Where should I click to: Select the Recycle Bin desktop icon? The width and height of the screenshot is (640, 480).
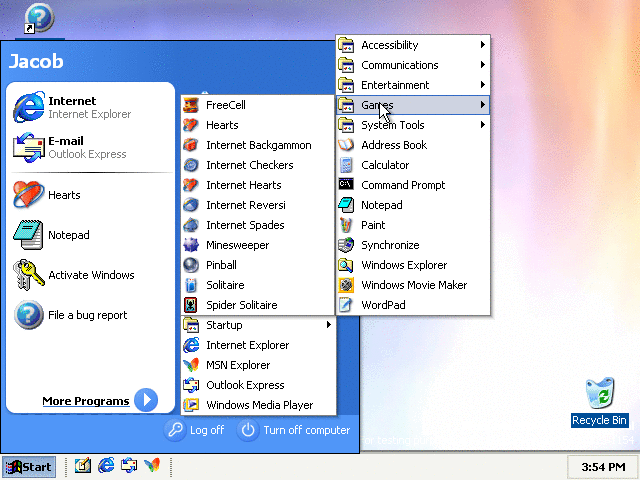[x=599, y=402]
